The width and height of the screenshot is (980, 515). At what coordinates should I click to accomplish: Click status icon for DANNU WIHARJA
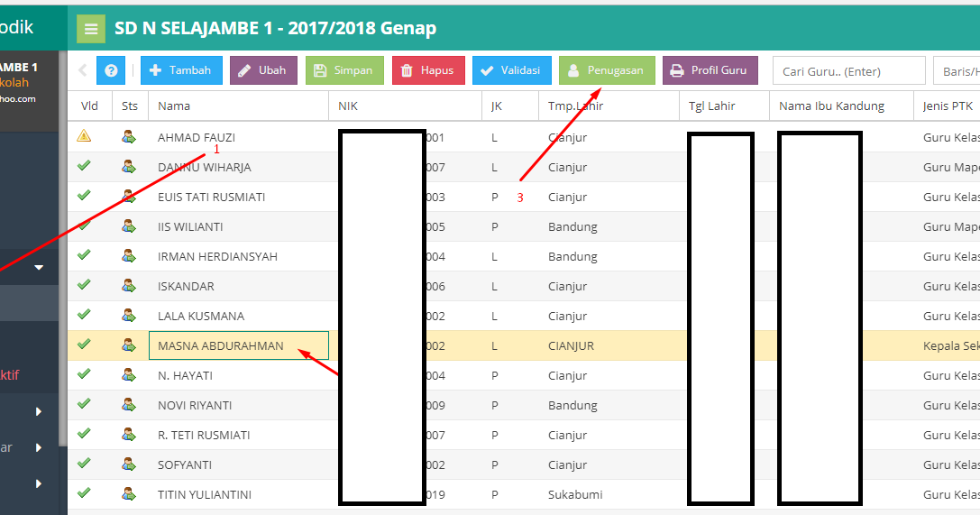tap(129, 166)
